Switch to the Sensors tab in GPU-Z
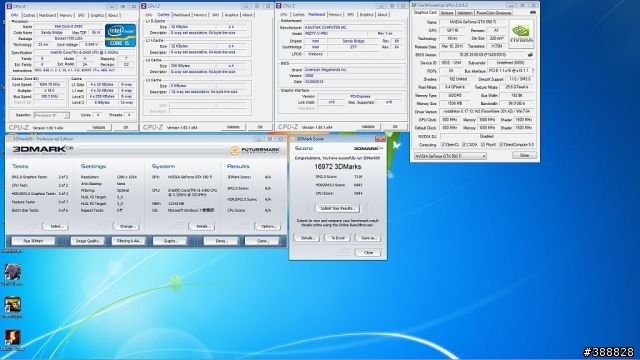Image resolution: width=640 pixels, height=360 pixels. pyautogui.click(x=447, y=13)
